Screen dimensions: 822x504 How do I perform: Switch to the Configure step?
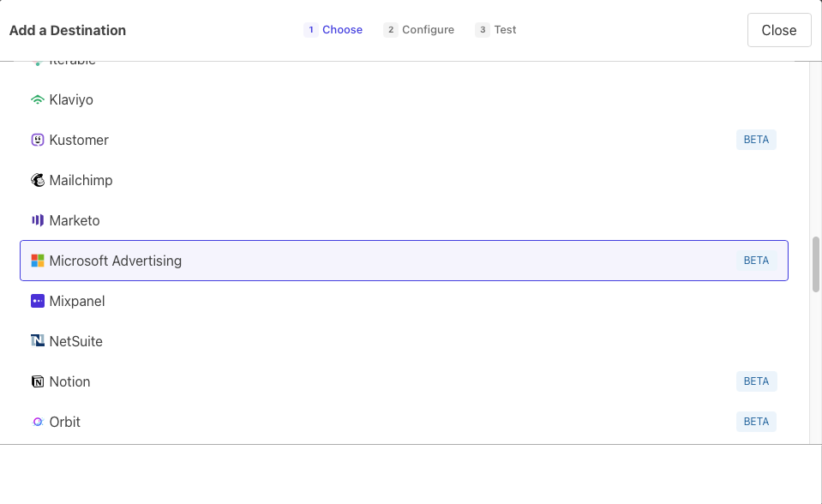[419, 30]
